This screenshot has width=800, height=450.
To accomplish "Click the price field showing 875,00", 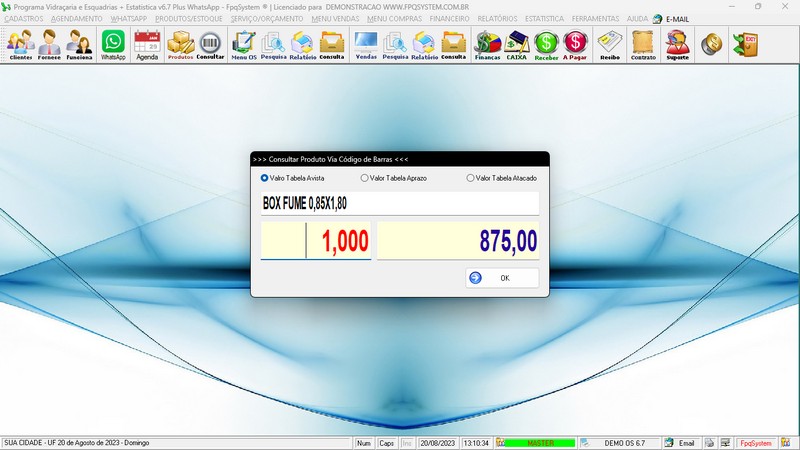I will (x=458, y=240).
